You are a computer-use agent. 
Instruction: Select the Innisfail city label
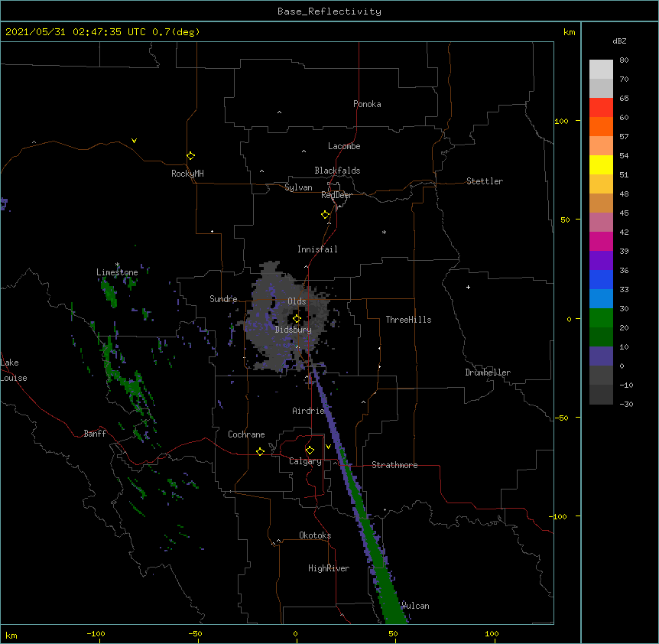click(x=317, y=249)
